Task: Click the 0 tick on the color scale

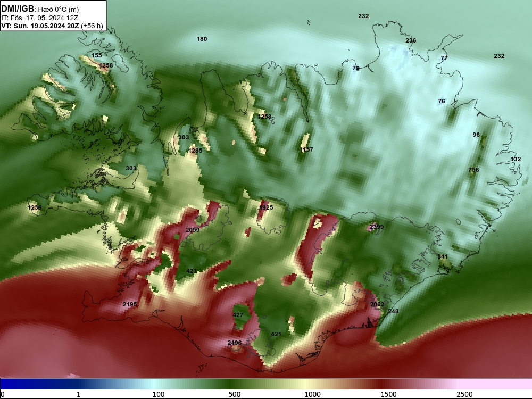Action: click(3, 394)
